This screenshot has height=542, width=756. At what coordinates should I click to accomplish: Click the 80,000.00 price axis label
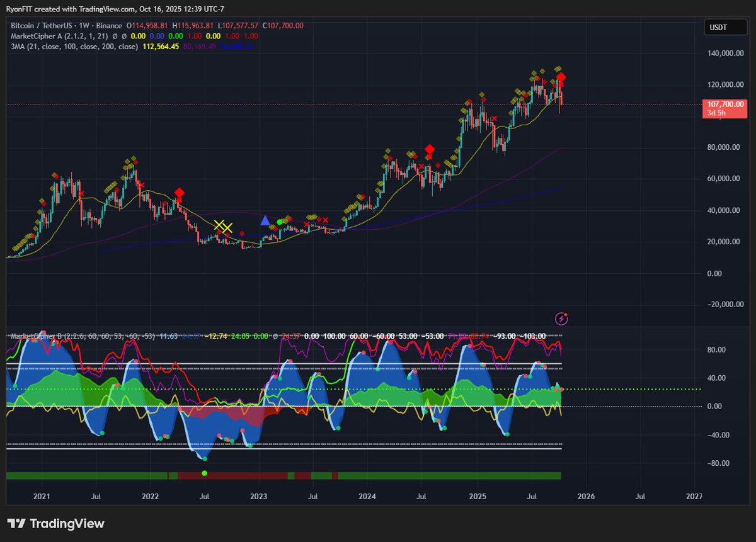(724, 147)
